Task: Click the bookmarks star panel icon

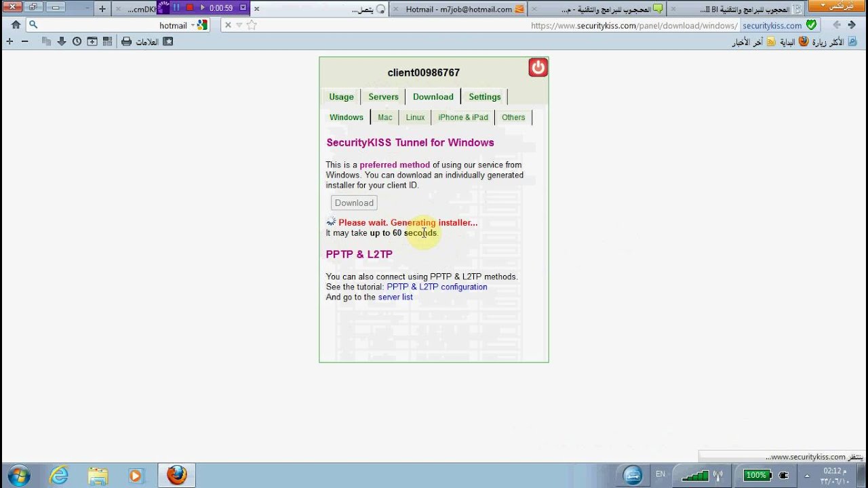Action: point(167,41)
